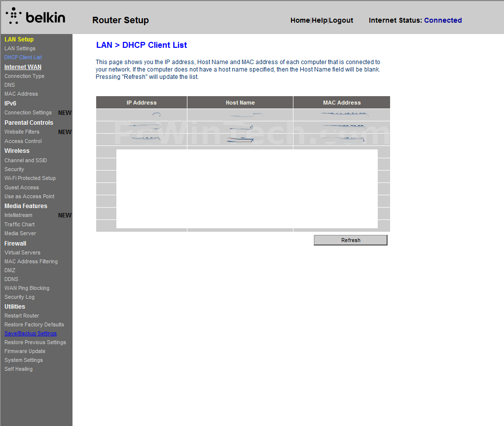Image resolution: width=504 pixels, height=426 pixels.
Task: Click the IP Address column header
Action: [x=142, y=103]
